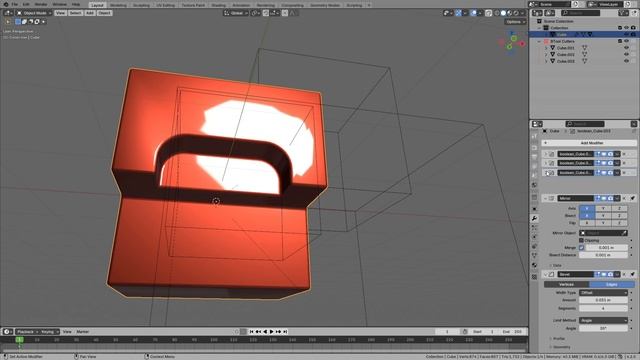Open the editor type selector in viewport header

[8, 13]
